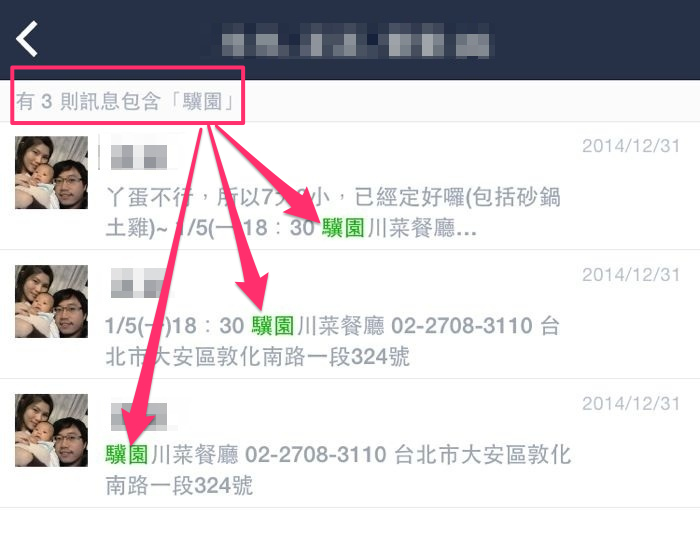Image resolution: width=700 pixels, height=548 pixels.
Task: Tap the blurred sender name of third message
Action: pos(139,416)
